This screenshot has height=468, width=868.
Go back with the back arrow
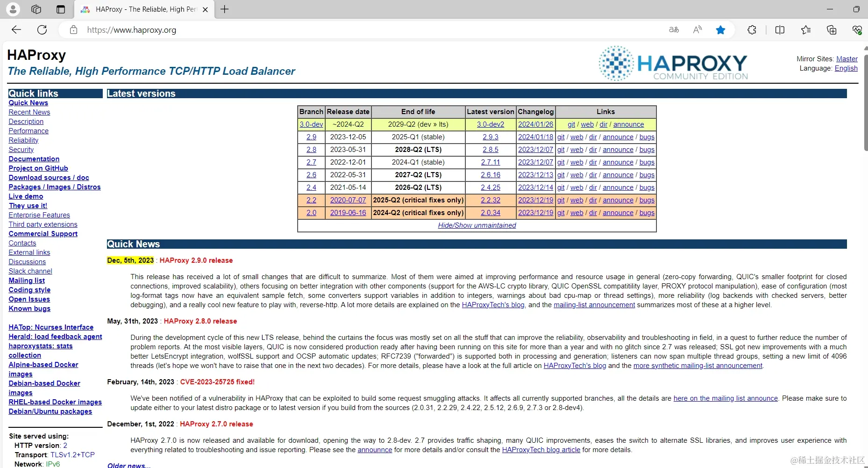click(16, 30)
